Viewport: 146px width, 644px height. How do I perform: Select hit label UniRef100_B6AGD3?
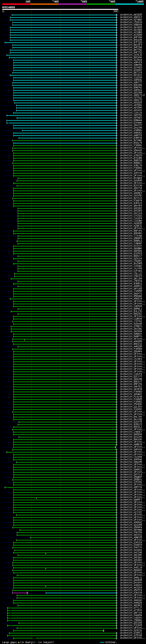coord(131,570)
